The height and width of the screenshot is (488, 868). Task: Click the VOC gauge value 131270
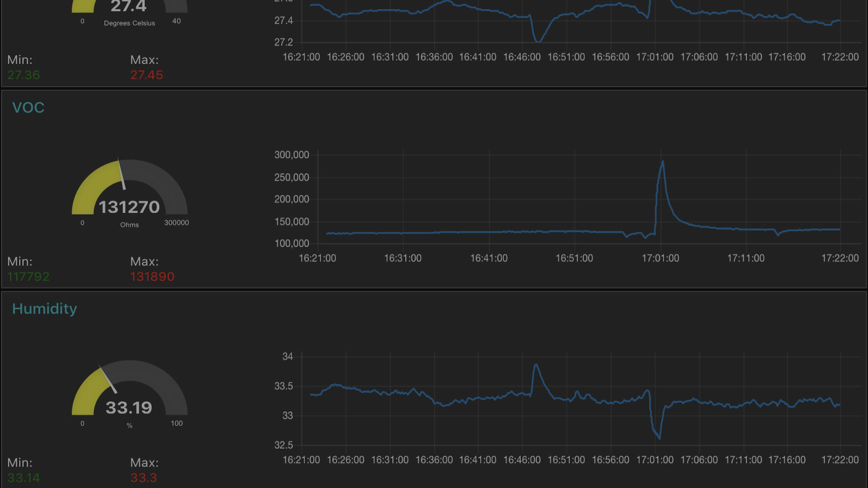(129, 207)
